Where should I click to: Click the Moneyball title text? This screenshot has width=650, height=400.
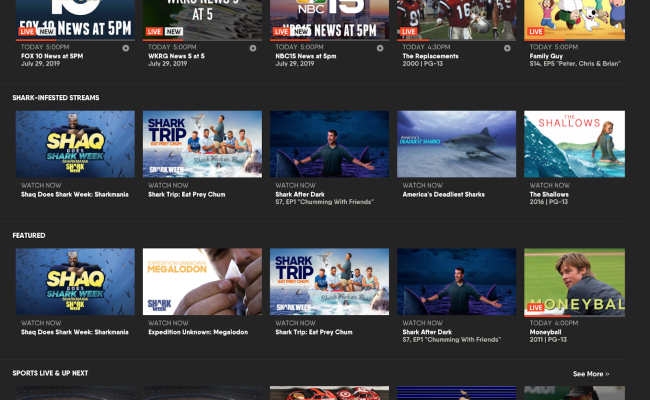(545, 332)
